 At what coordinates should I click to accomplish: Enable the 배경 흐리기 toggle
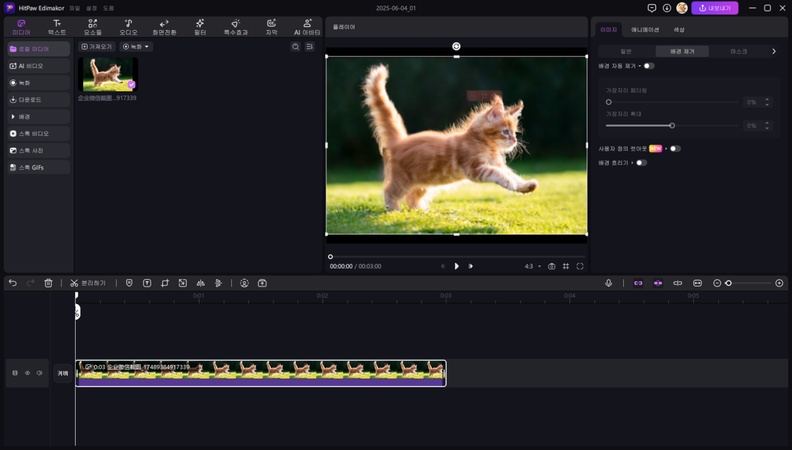640,162
